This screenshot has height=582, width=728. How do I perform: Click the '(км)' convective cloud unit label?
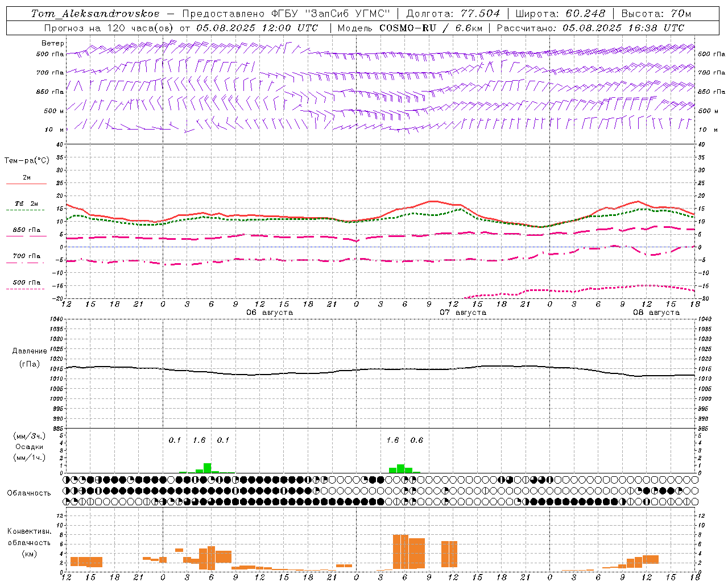pyautogui.click(x=29, y=554)
